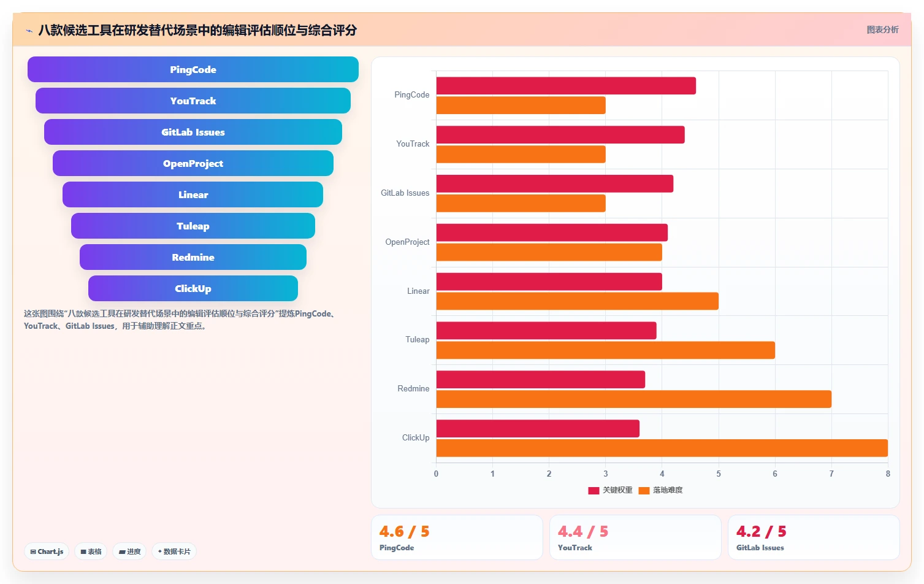Click Linear's red 关键权重 bar
The width and height of the screenshot is (924, 584).
pyautogui.click(x=549, y=282)
